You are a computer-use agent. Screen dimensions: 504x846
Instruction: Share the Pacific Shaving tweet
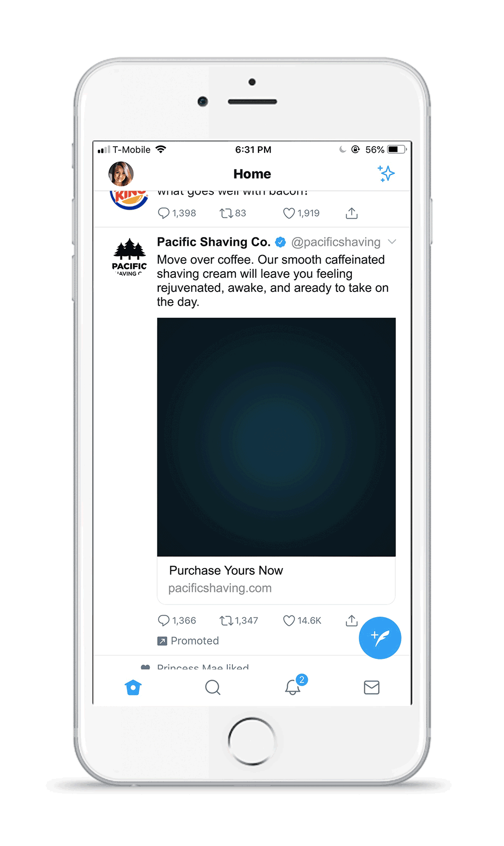tap(352, 621)
